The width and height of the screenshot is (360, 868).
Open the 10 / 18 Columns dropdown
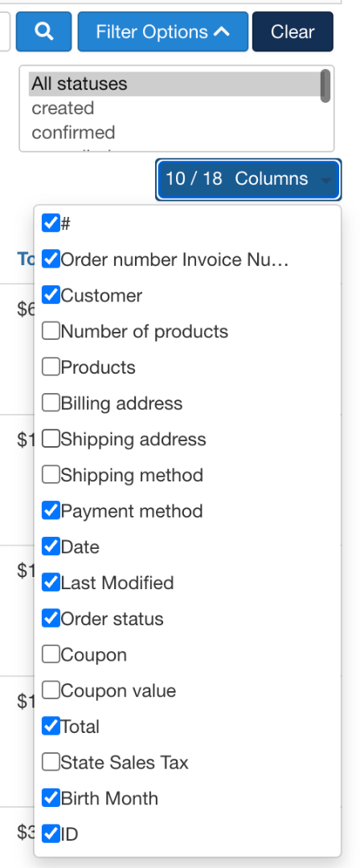248,178
